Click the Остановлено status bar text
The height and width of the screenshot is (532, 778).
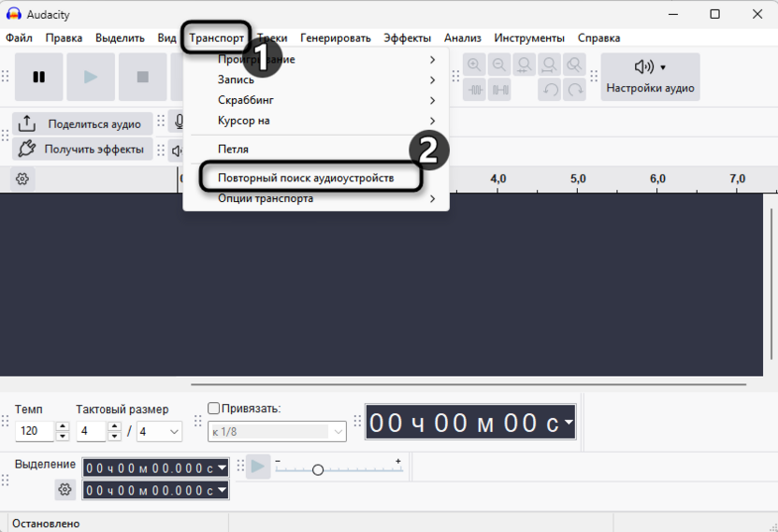coord(46,524)
